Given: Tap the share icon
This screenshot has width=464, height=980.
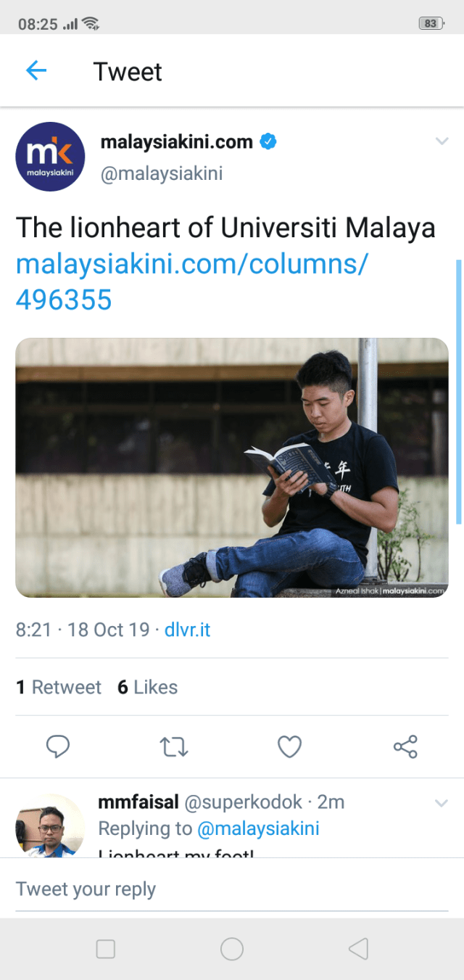Looking at the screenshot, I should pyautogui.click(x=405, y=746).
